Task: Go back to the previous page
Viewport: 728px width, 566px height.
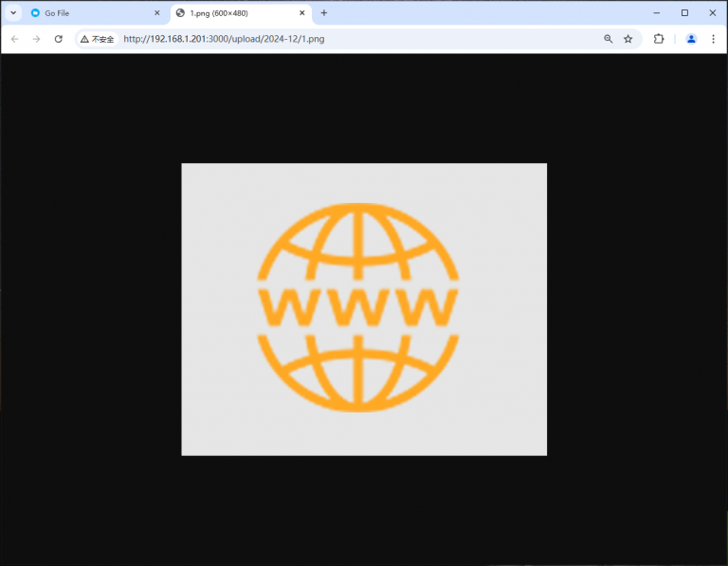Action: (x=14, y=39)
